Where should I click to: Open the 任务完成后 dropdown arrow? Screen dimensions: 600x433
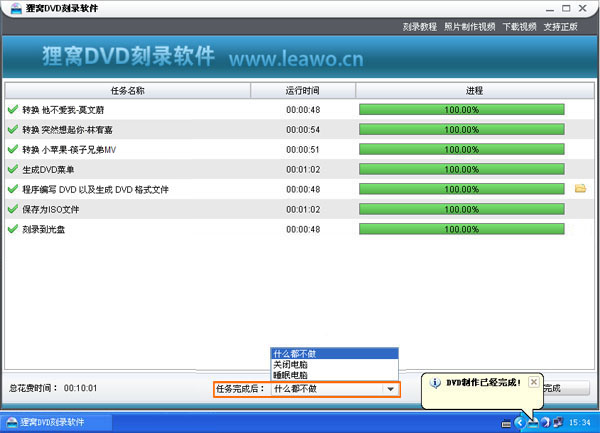(390, 389)
